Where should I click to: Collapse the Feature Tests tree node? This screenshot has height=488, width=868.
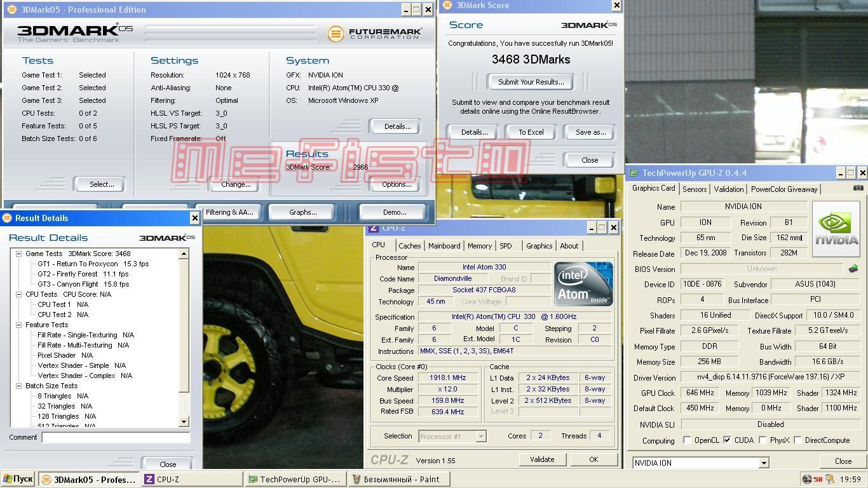19,325
